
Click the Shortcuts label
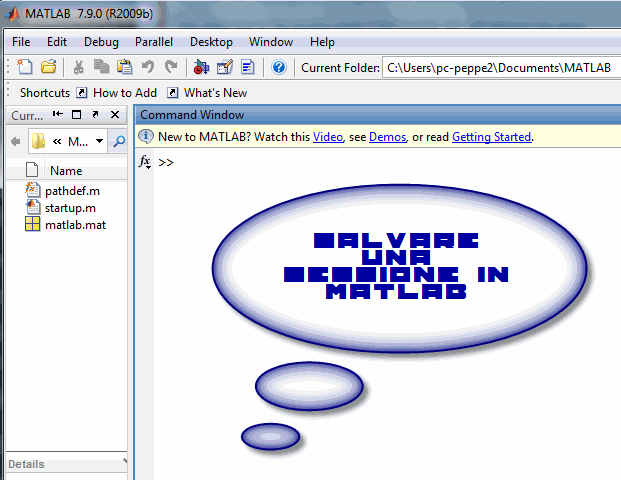click(45, 93)
